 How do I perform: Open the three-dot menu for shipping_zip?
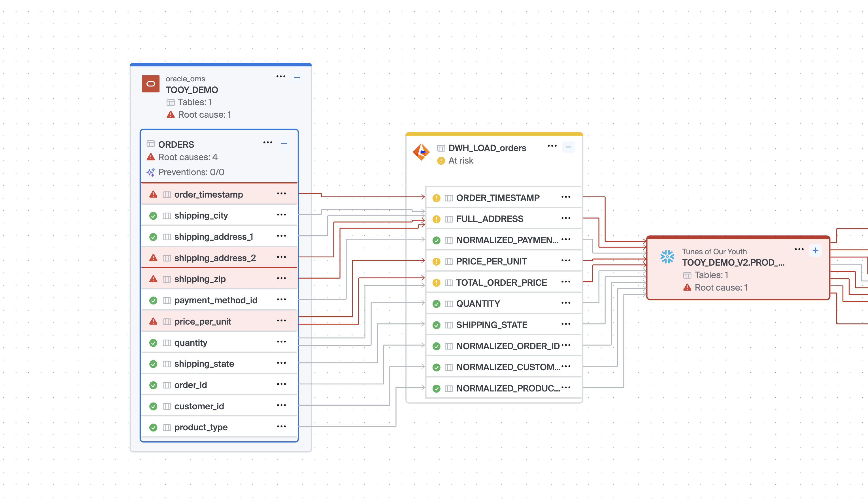click(x=281, y=278)
